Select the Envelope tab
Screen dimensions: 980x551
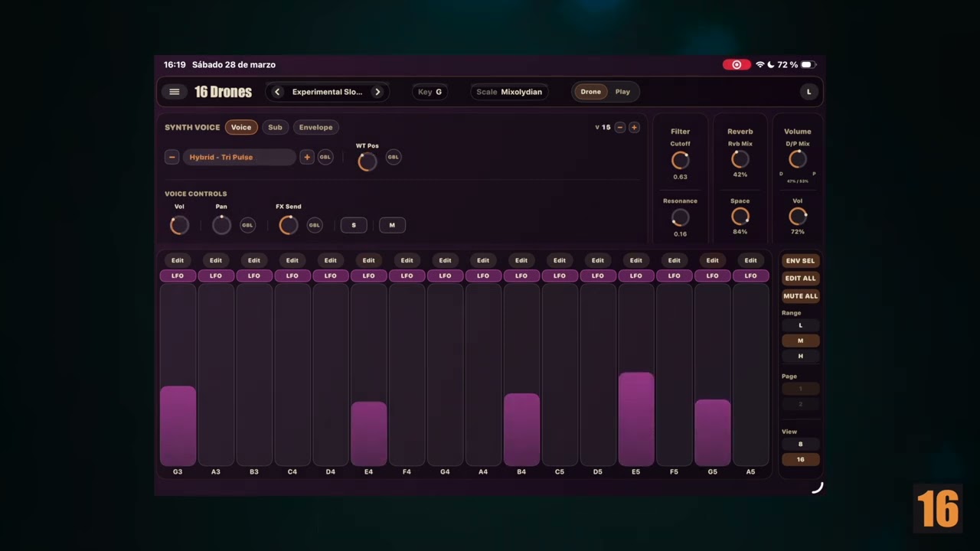[315, 127]
